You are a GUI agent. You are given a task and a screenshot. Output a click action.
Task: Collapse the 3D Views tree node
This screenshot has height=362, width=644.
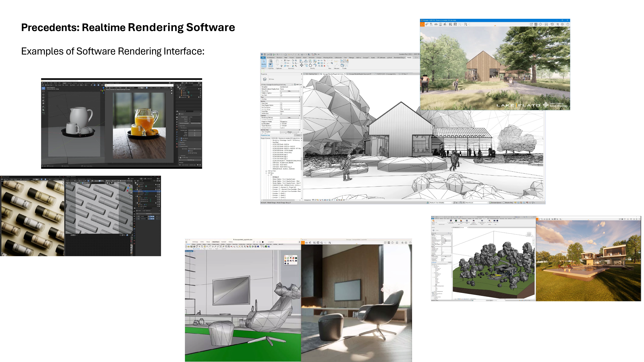click(266, 173)
